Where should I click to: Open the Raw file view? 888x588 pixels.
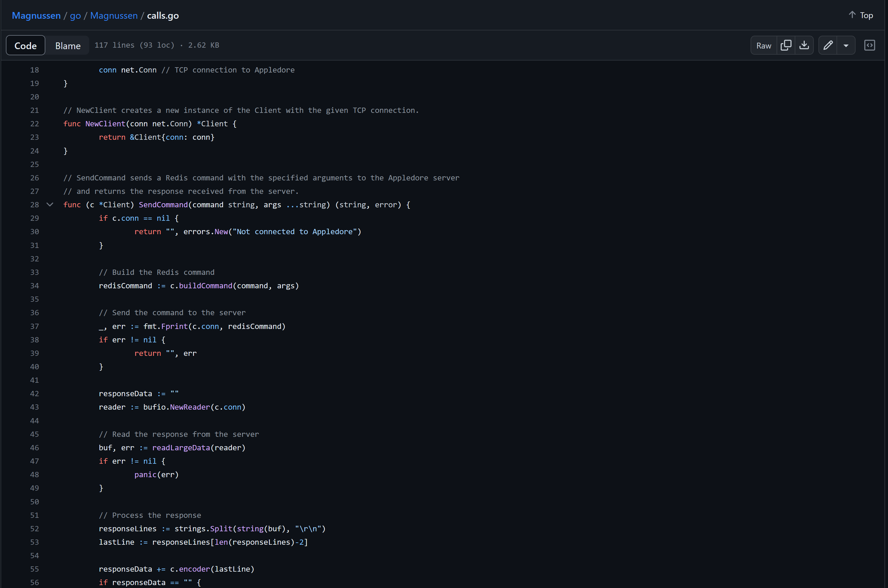[x=763, y=45]
